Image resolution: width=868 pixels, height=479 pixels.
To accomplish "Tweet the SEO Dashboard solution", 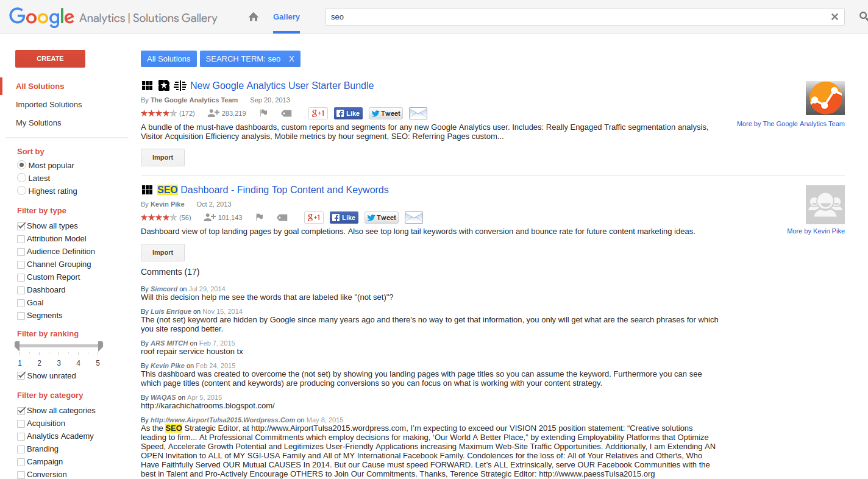I will point(382,218).
